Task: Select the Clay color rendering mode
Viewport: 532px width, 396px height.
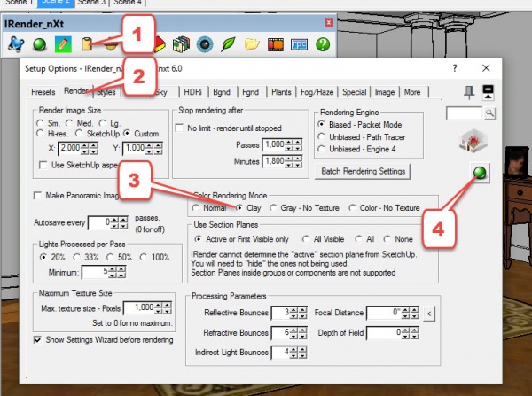Action: click(240, 207)
